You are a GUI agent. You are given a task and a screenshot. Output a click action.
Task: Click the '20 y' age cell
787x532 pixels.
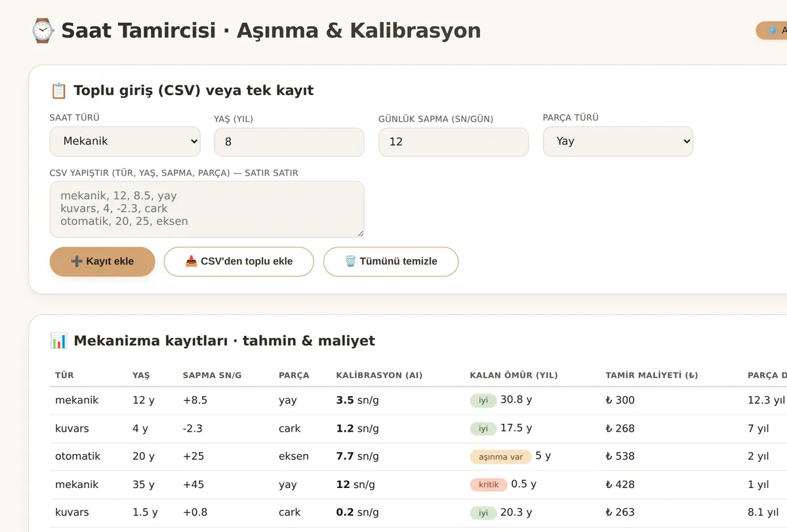click(143, 457)
